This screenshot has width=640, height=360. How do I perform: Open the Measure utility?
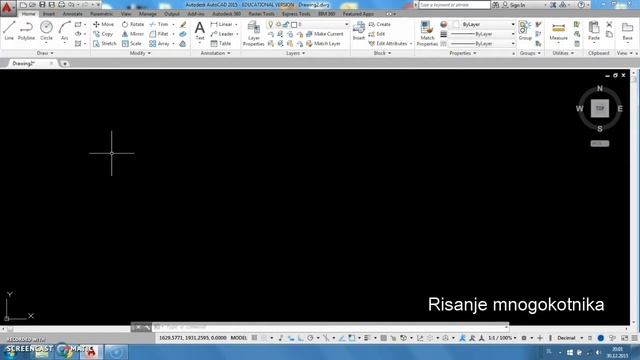click(x=558, y=31)
